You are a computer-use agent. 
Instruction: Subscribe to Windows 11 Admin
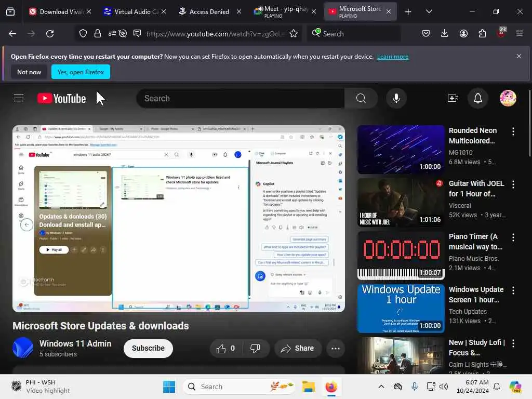[148, 349]
